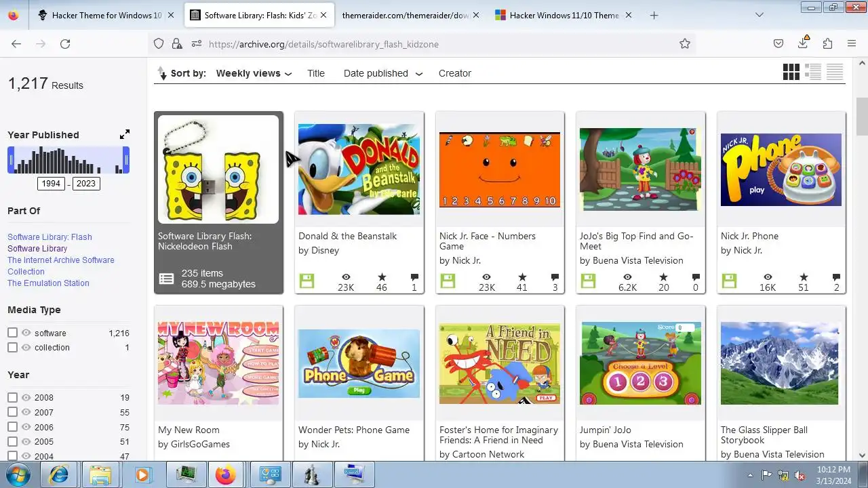The height and width of the screenshot is (488, 868).
Task: Click the tracking protection shield icon
Action: [159, 43]
